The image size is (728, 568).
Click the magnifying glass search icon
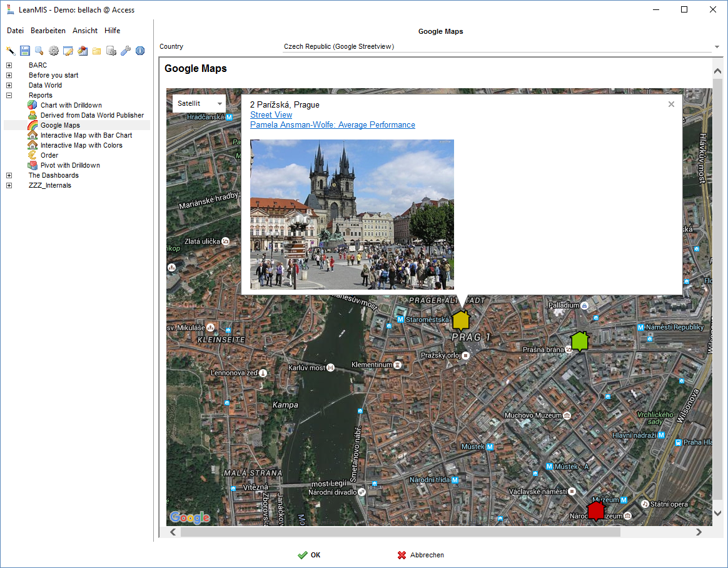click(x=39, y=51)
